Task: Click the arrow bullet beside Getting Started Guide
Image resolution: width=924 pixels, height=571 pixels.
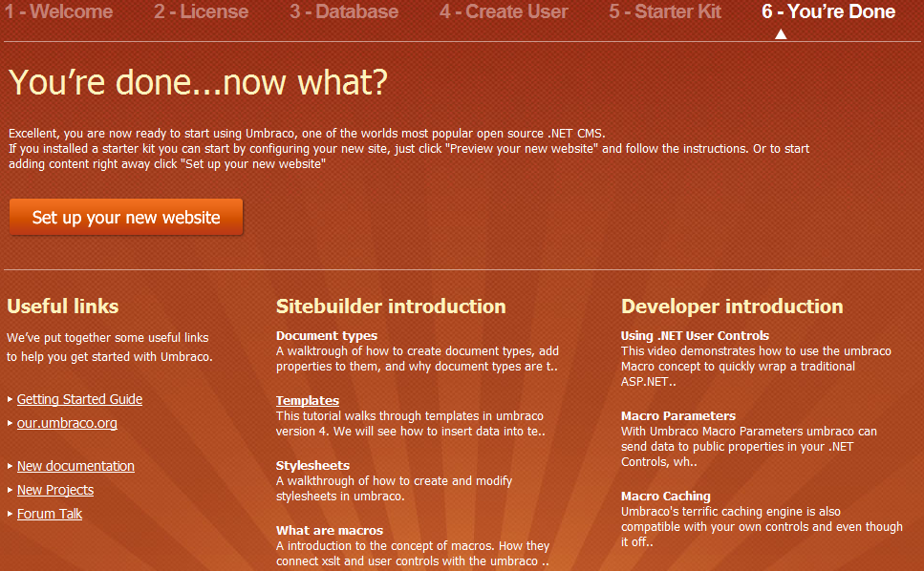Action: coord(10,399)
